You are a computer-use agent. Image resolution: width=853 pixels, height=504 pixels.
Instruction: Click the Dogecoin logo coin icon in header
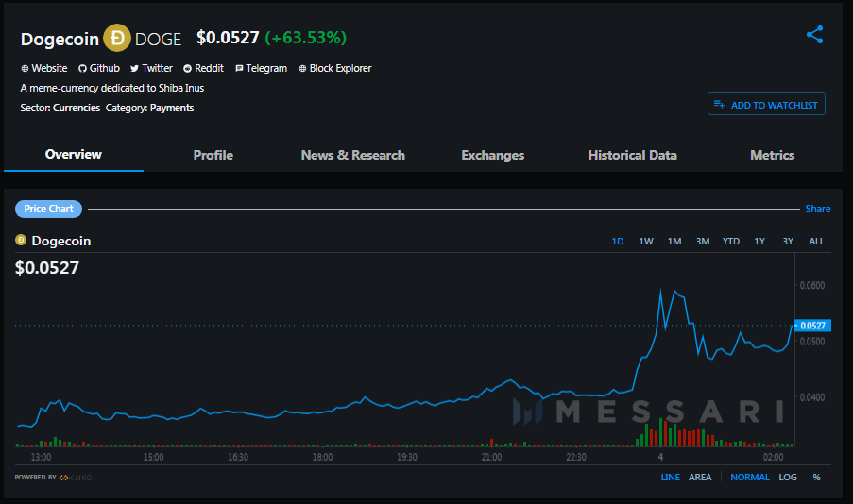point(117,38)
